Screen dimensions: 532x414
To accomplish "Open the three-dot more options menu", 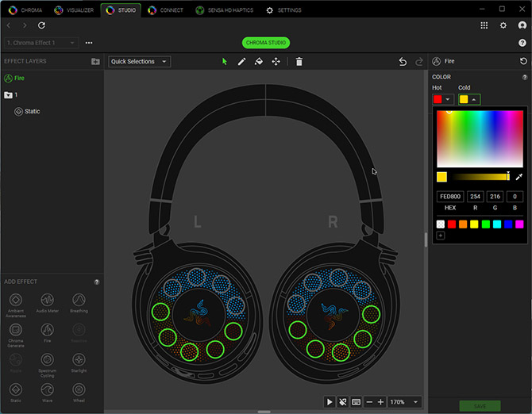I will tap(89, 43).
